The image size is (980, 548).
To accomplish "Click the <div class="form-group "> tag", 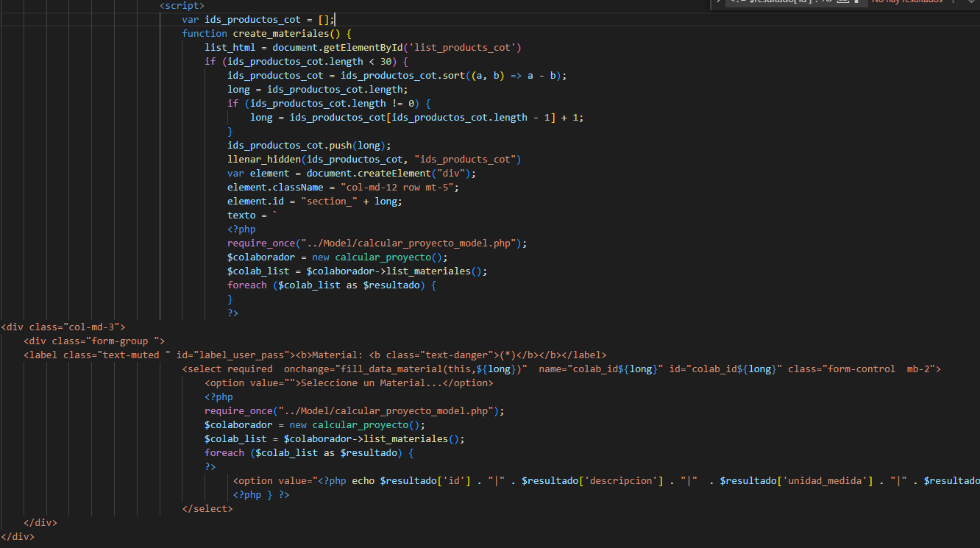I will (94, 341).
